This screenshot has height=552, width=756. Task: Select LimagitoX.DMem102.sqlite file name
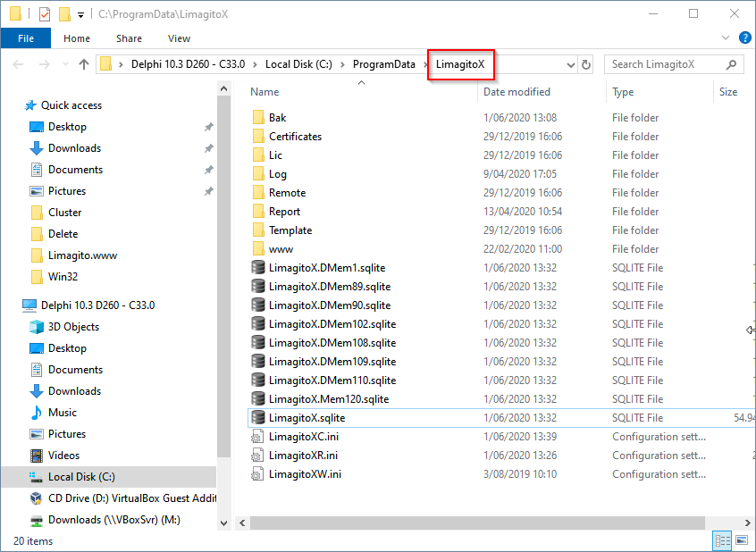point(332,324)
